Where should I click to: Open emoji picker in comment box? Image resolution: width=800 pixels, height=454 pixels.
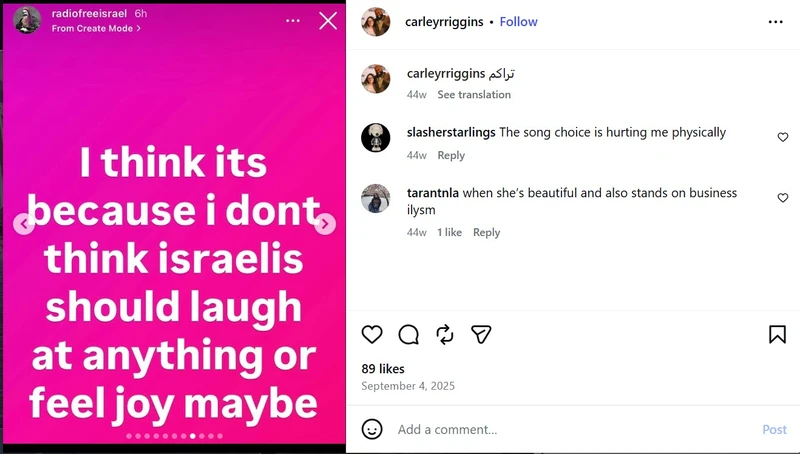372,429
